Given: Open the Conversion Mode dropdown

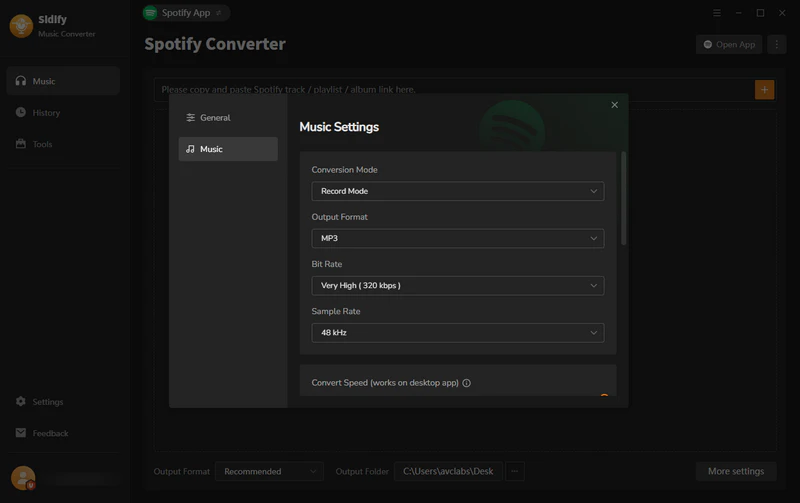Looking at the screenshot, I should click(x=458, y=191).
